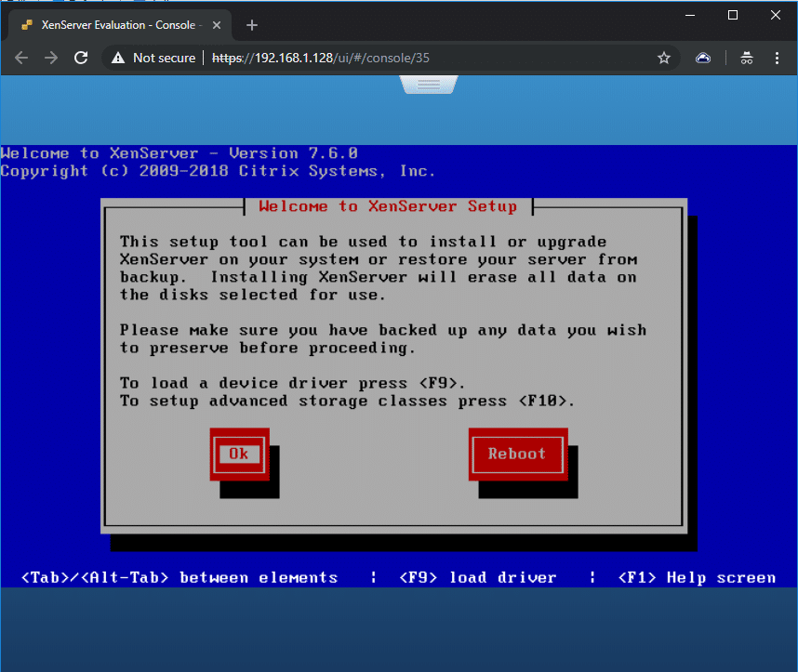The height and width of the screenshot is (672, 798).
Task: Go back to the previous page
Action: (x=21, y=58)
